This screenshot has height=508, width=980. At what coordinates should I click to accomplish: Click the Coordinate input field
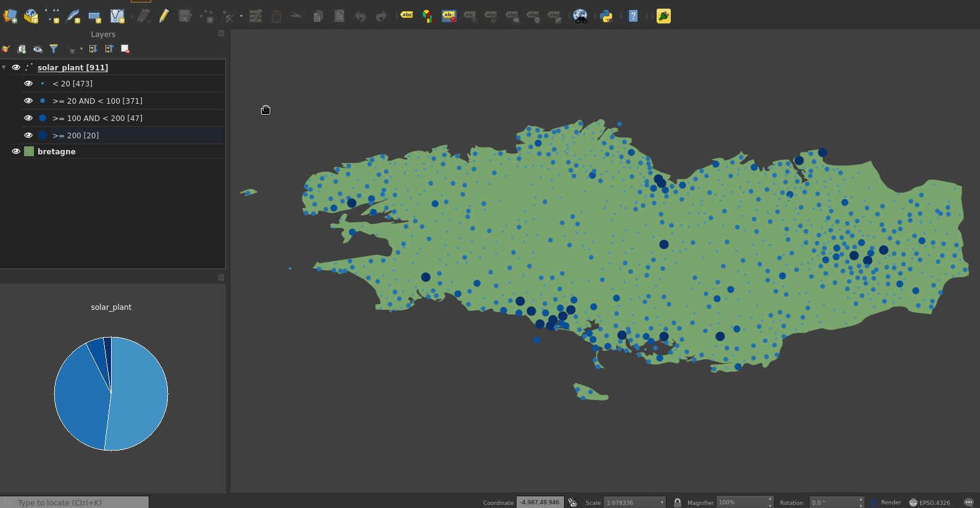pyautogui.click(x=540, y=502)
